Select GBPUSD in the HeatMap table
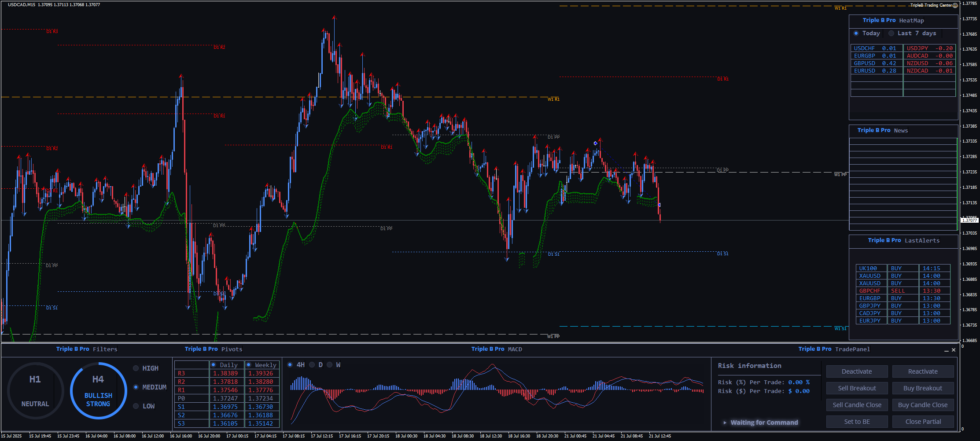Image resolution: width=980 pixels, height=441 pixels. click(865, 63)
